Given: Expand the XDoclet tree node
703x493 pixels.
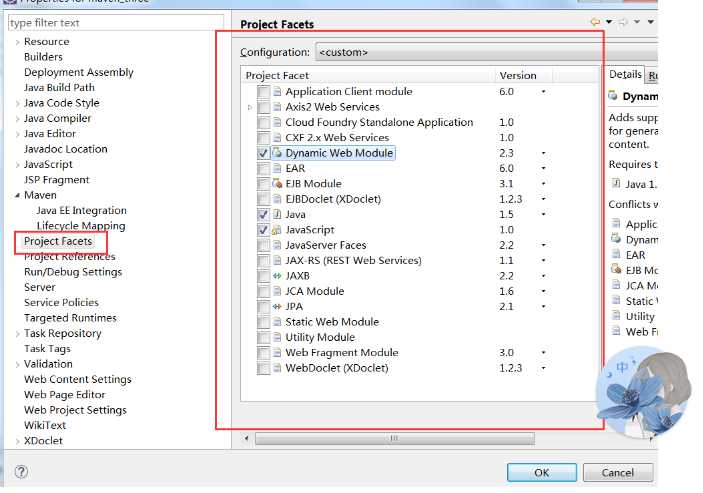Looking at the screenshot, I should tap(17, 441).
